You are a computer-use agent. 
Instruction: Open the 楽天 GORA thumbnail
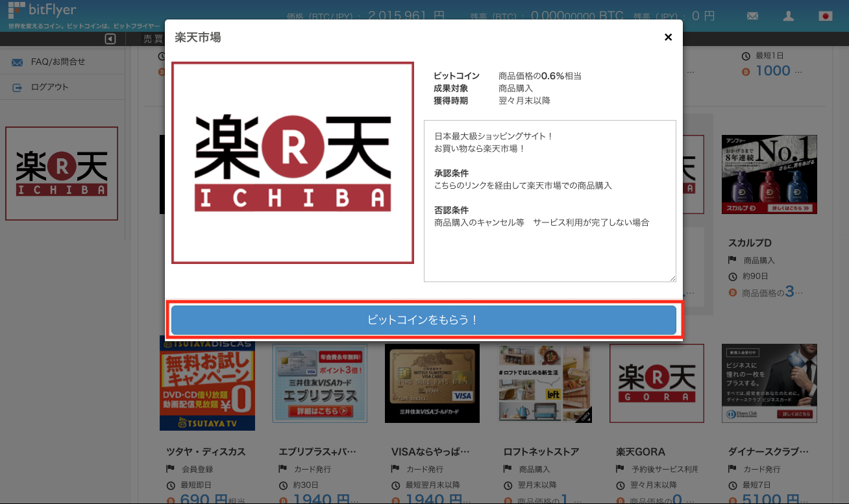657,383
